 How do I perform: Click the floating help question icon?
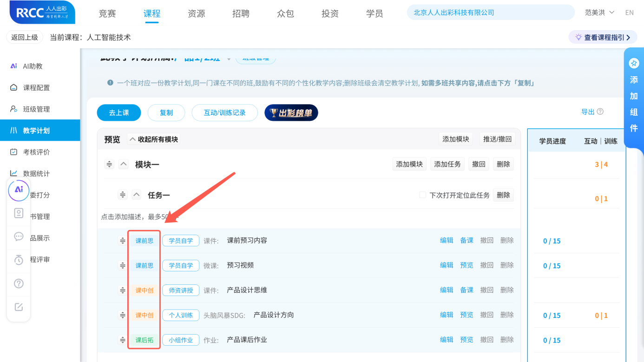click(19, 283)
